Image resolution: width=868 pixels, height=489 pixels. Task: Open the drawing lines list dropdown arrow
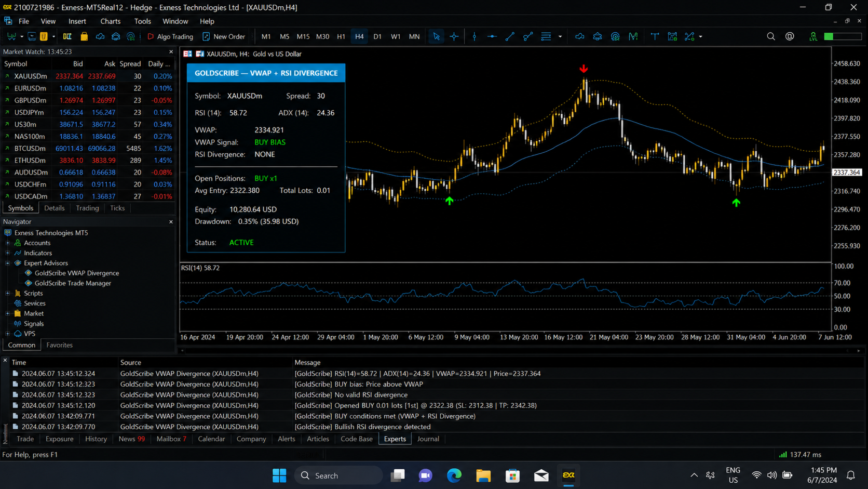click(560, 36)
